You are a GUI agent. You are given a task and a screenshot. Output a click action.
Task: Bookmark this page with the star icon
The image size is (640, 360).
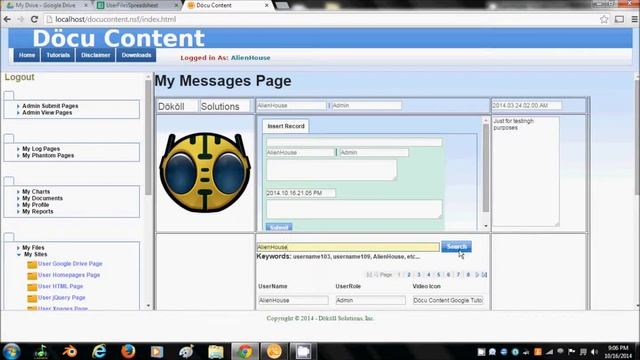[604, 19]
